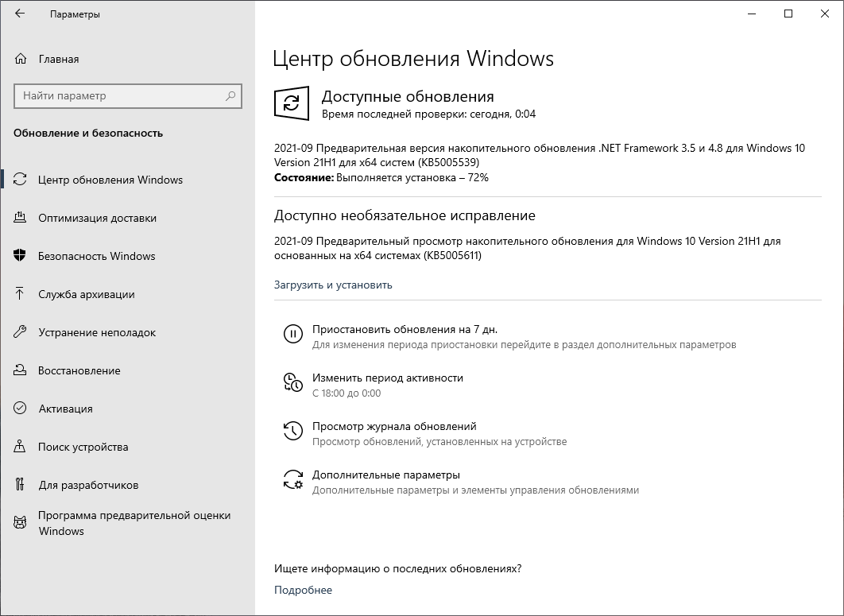This screenshot has width=844, height=616.
Task: Select Для разработчиков in sidebar
Action: tap(88, 485)
